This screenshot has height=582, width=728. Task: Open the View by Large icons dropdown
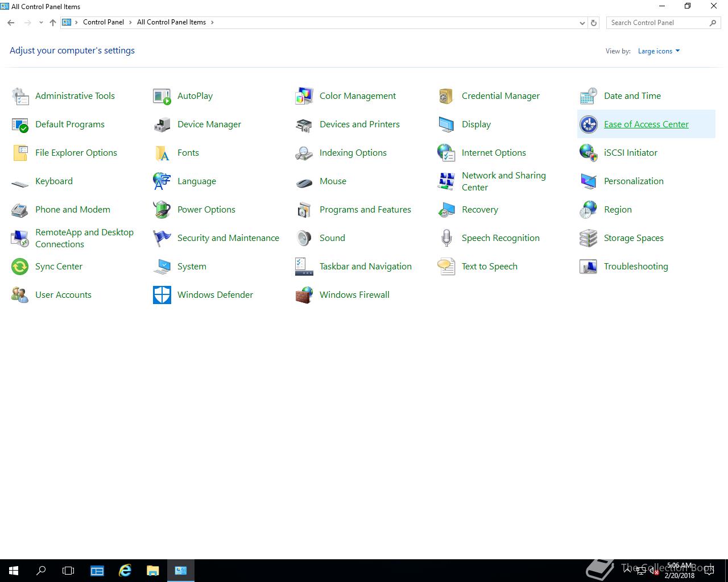pyautogui.click(x=659, y=51)
